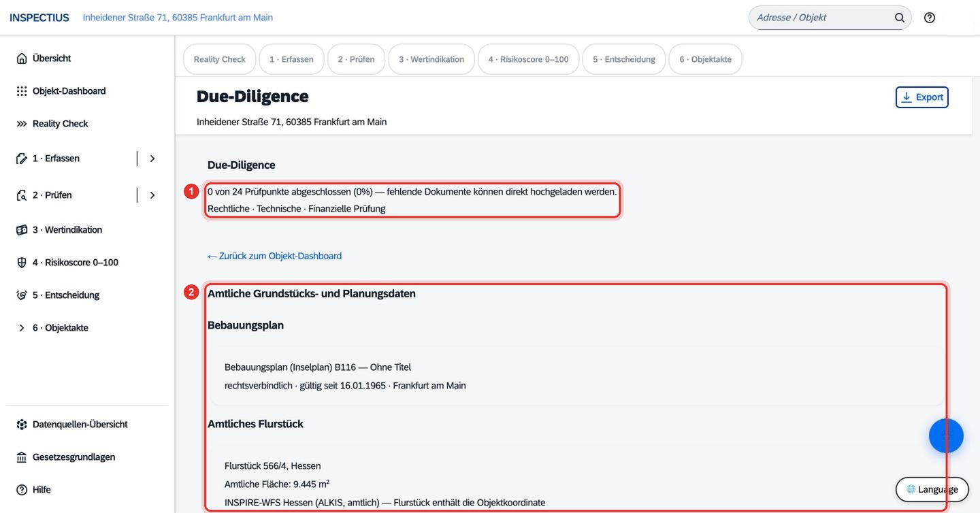Select 4 · Risikoscore 0–100 label in the sidebar
Viewport: 980px width, 513px height.
pos(76,263)
